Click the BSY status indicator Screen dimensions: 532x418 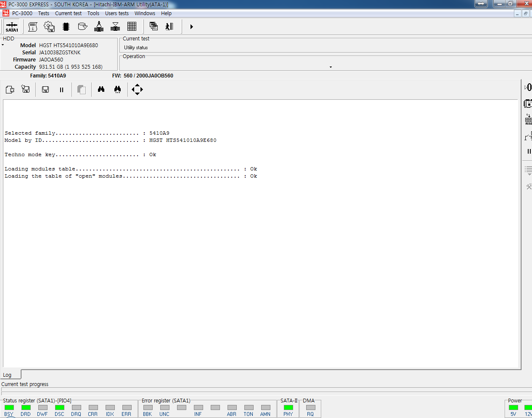[x=9, y=407]
